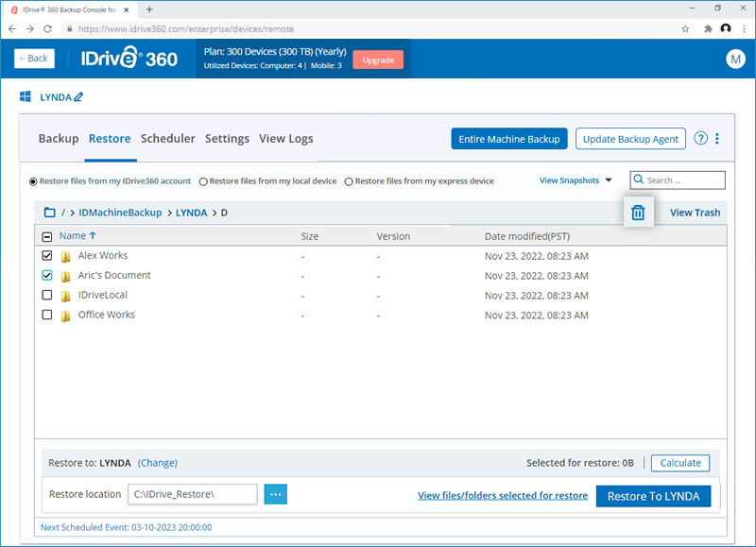The height and width of the screenshot is (547, 756).
Task: Open the View Logs tab
Action: click(286, 138)
